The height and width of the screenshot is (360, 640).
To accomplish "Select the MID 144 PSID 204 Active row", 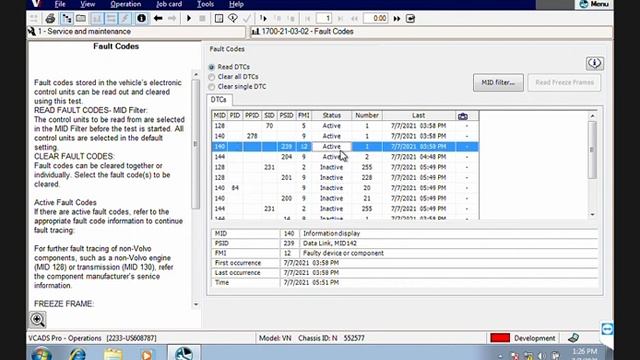I will 345,157.
